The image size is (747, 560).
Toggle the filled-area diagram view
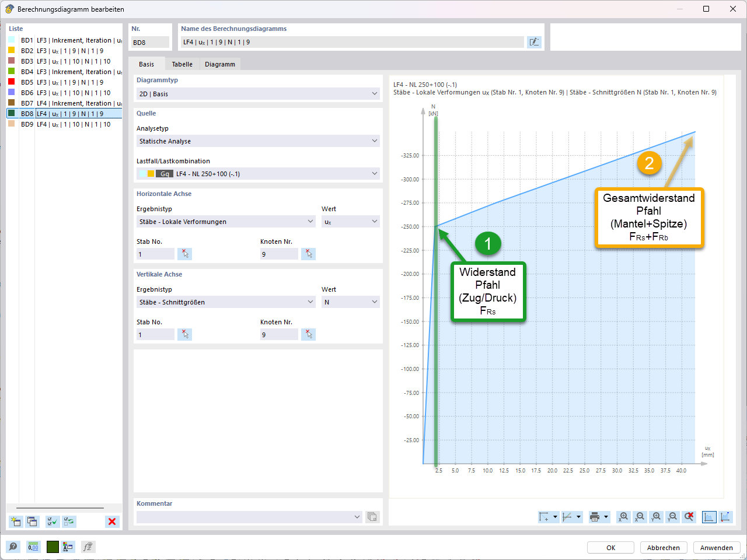709,517
